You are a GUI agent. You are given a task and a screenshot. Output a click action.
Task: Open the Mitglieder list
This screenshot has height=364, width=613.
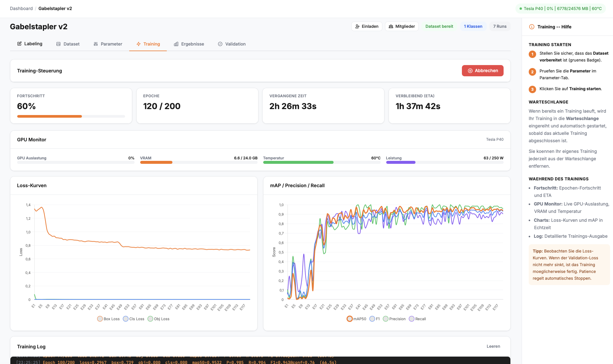click(x=402, y=26)
